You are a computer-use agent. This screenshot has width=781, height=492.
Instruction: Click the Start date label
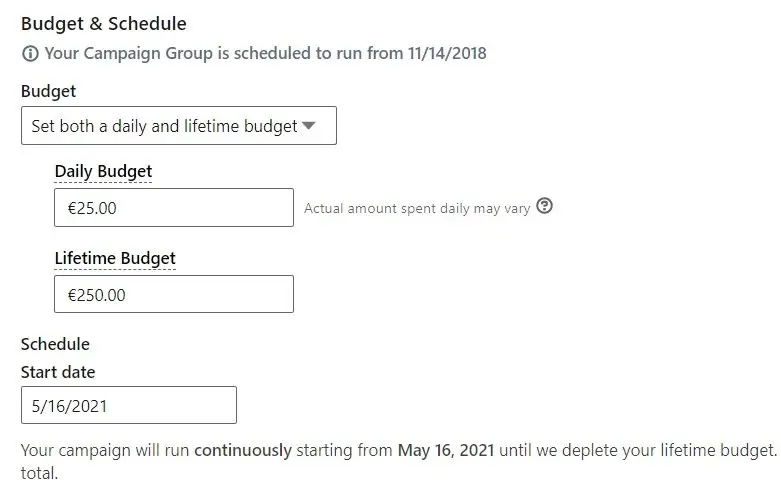[x=58, y=372]
